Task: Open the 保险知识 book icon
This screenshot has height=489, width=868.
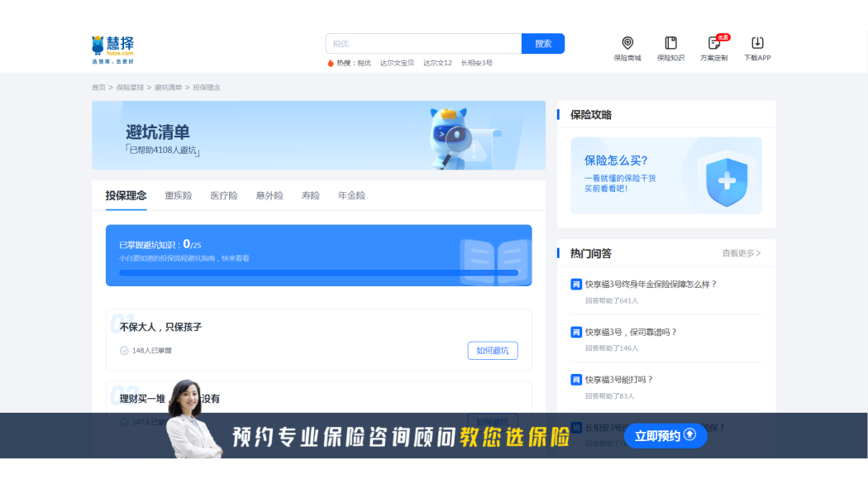Action: (671, 43)
